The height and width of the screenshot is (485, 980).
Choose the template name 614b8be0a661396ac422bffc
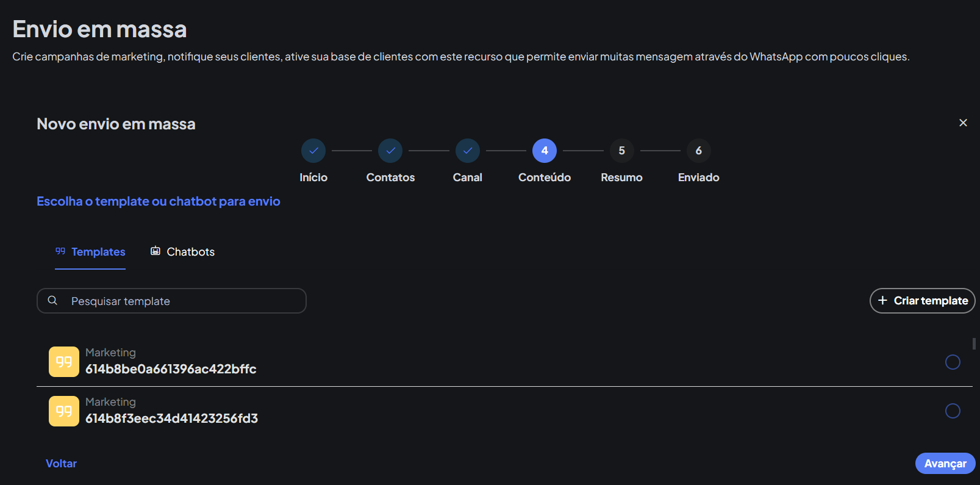pos(171,369)
